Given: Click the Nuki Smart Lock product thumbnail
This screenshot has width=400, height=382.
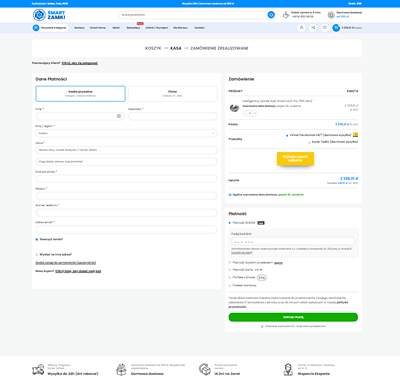Looking at the screenshot, I should click(x=234, y=108).
